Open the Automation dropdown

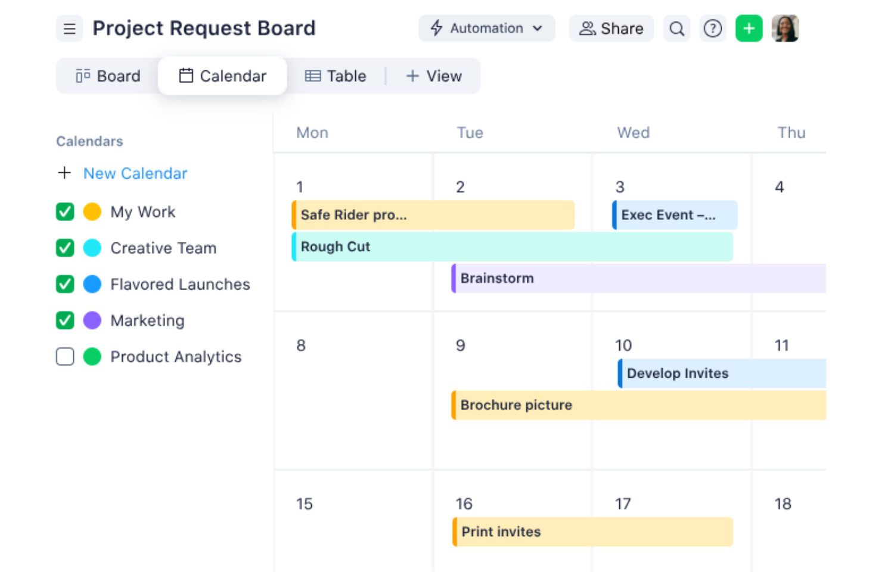click(486, 28)
